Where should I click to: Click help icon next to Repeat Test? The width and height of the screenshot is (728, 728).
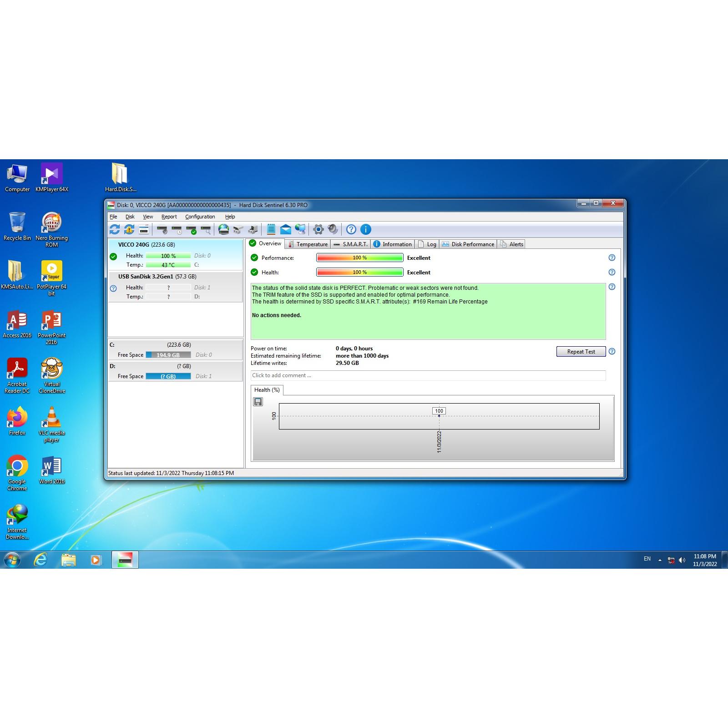612,351
